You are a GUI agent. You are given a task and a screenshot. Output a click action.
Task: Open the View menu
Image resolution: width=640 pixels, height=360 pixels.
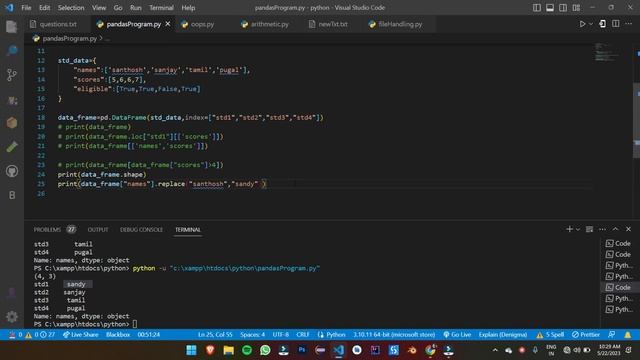[99, 8]
